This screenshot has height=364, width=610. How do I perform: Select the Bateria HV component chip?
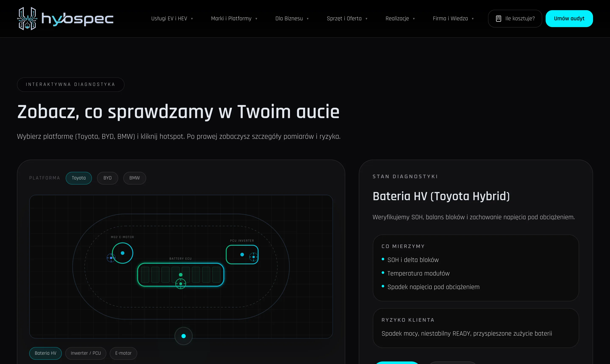click(x=45, y=353)
